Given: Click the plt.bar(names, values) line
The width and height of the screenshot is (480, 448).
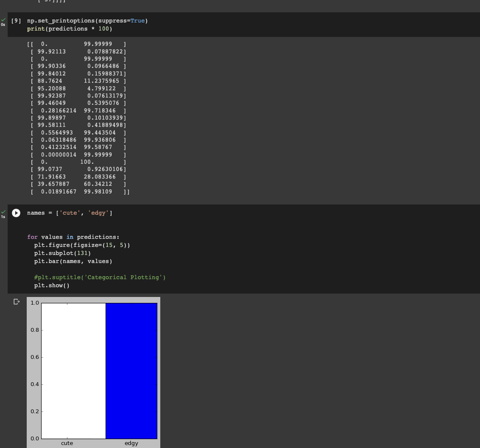Looking at the screenshot, I should 73,261.
